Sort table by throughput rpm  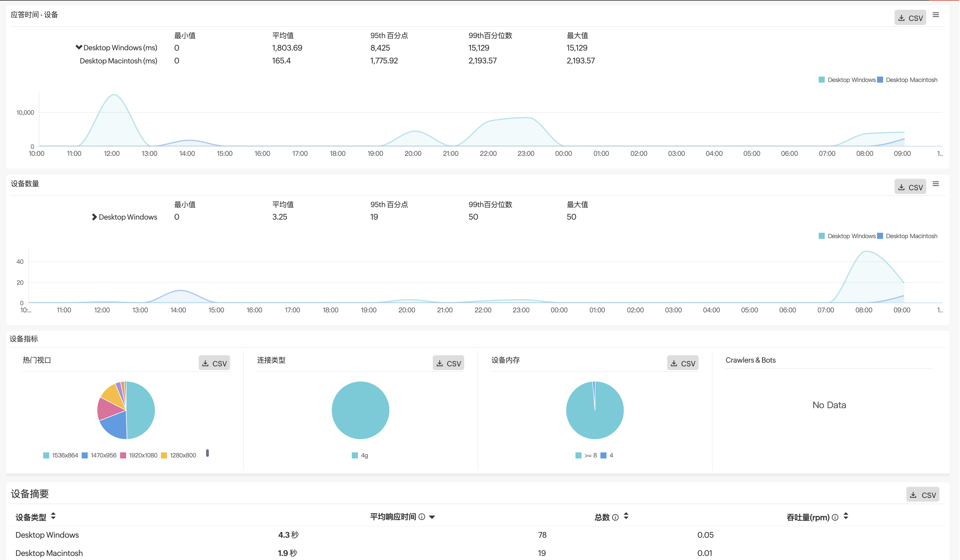(x=846, y=516)
